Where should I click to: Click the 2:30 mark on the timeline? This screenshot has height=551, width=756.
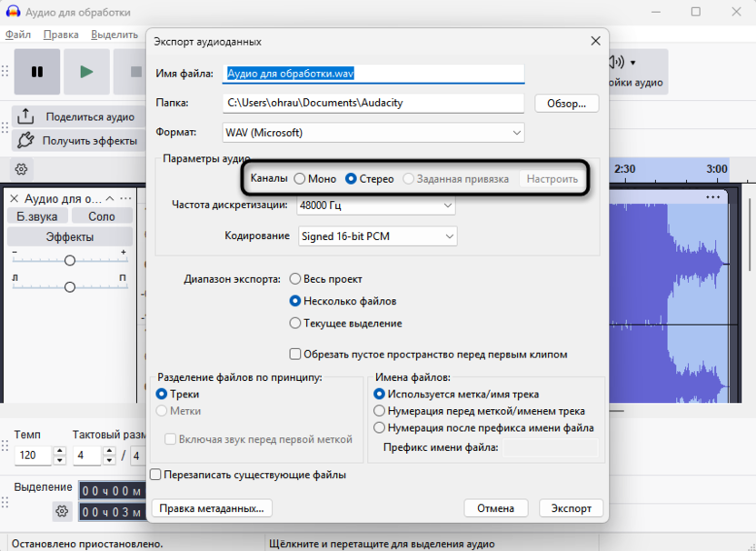pos(625,169)
